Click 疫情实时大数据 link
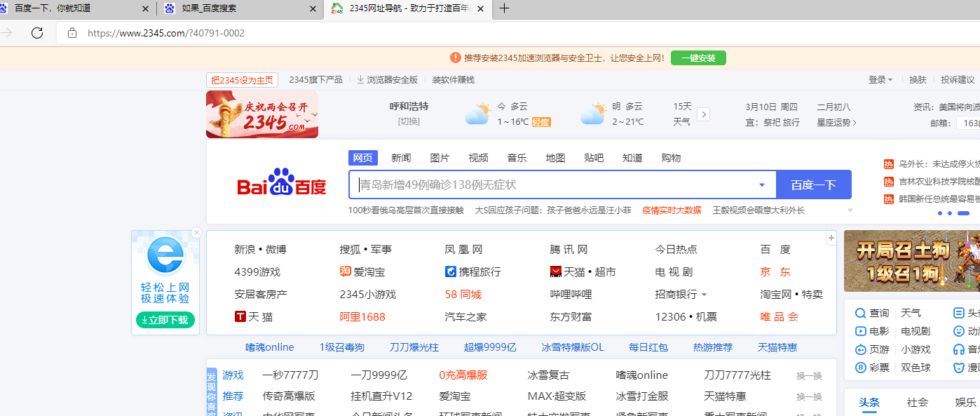 (672, 210)
